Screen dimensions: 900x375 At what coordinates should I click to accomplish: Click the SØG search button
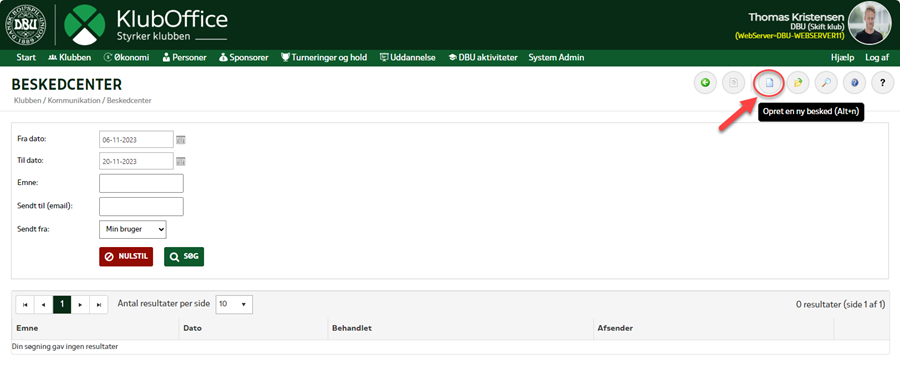point(184,257)
